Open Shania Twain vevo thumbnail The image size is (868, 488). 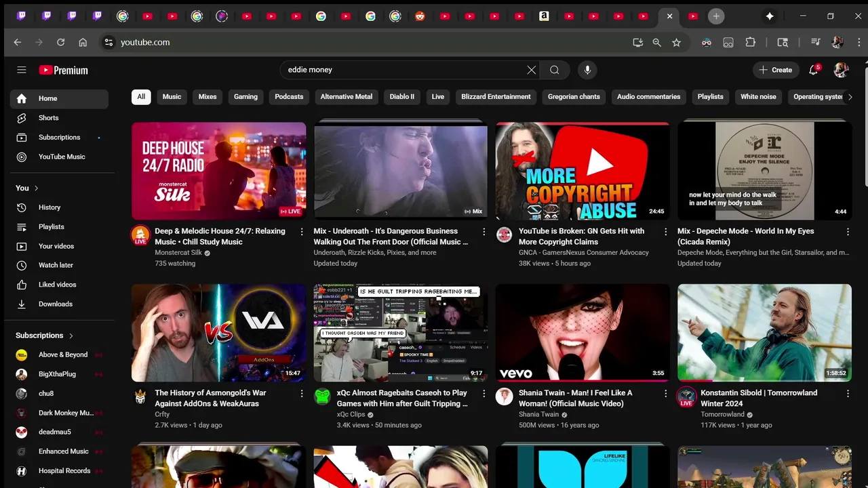tap(583, 333)
